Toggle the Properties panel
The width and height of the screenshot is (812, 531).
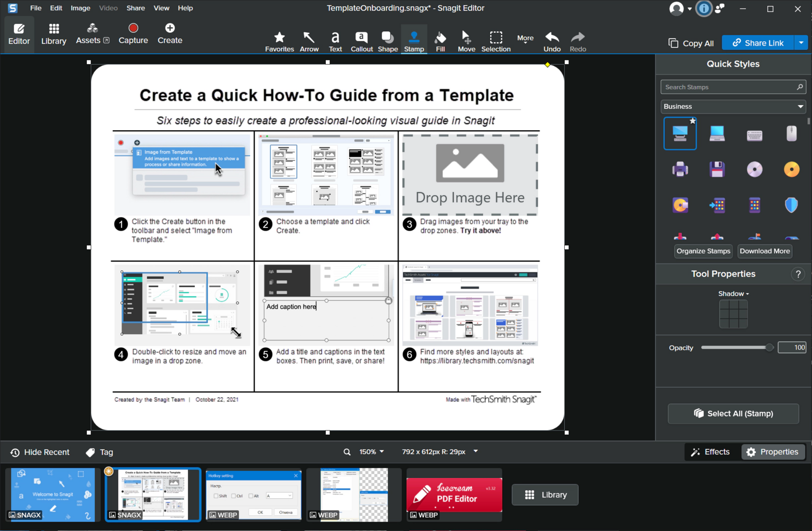[773, 452]
